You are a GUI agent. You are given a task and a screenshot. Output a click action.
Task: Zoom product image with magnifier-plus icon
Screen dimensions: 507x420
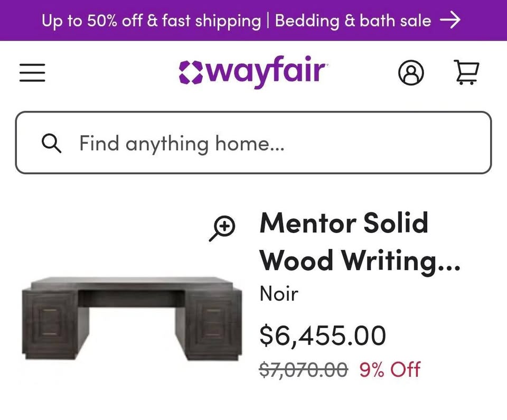(x=222, y=229)
